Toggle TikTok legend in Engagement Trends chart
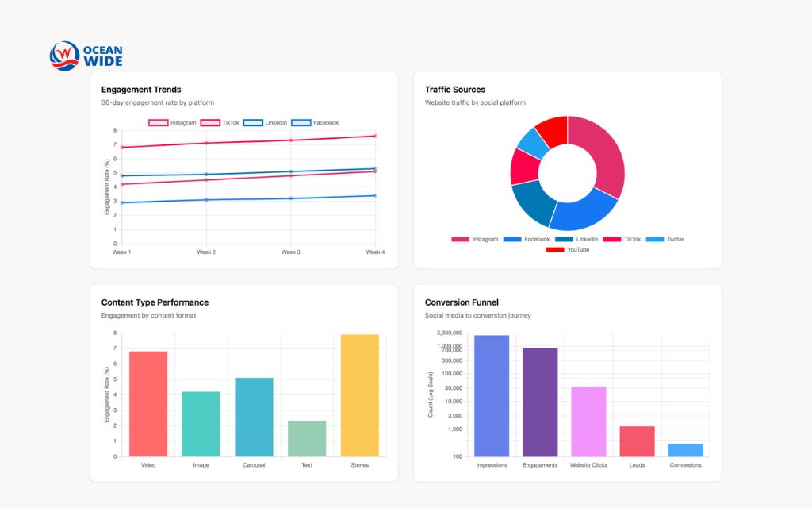The image size is (812, 508). (220, 123)
